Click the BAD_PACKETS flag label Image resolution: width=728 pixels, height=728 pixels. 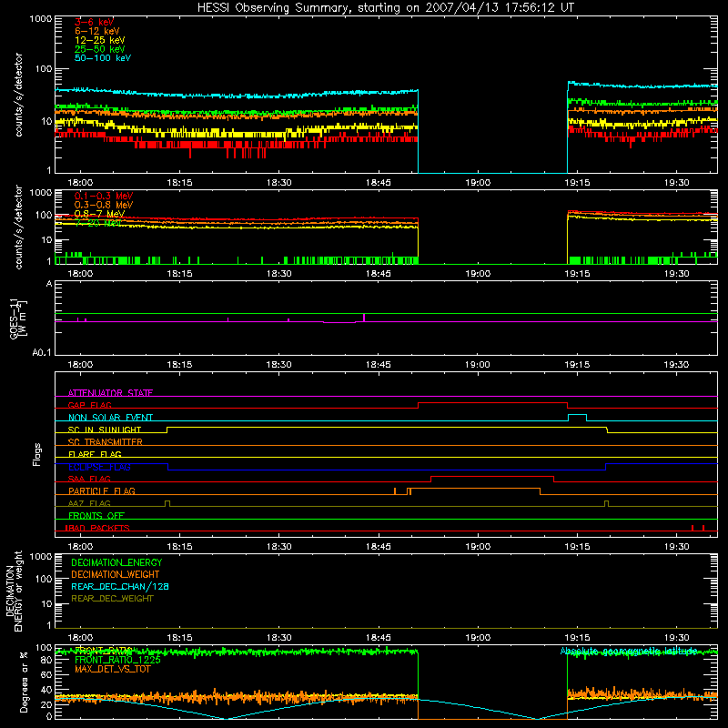point(97,528)
